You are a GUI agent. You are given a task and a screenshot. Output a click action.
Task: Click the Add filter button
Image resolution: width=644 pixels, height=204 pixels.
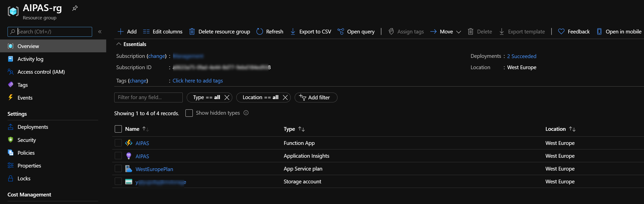(x=316, y=98)
